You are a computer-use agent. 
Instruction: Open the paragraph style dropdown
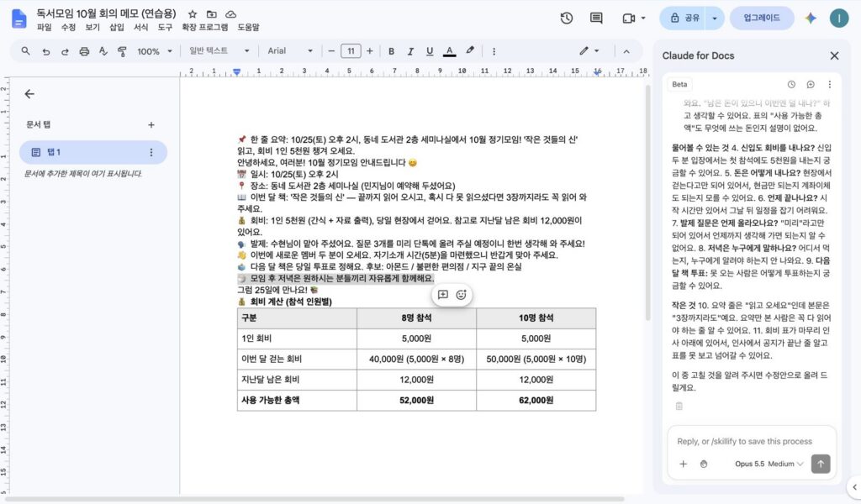[219, 50]
